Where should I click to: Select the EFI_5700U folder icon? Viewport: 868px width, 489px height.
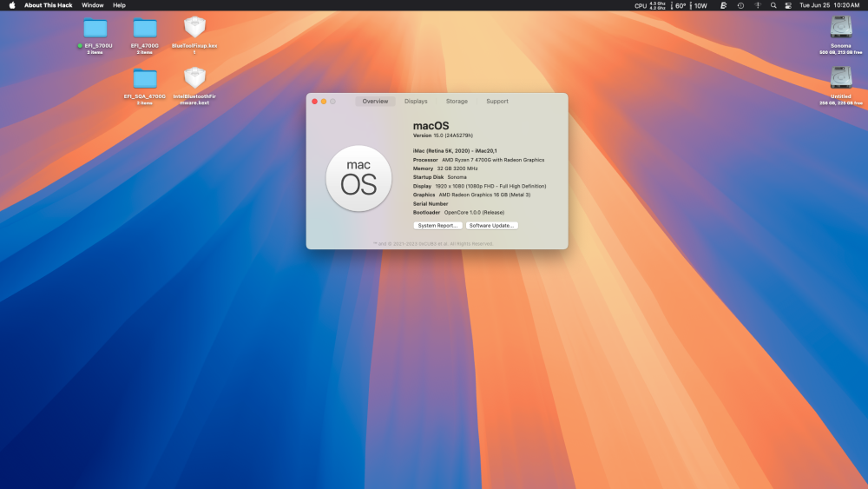coord(95,29)
